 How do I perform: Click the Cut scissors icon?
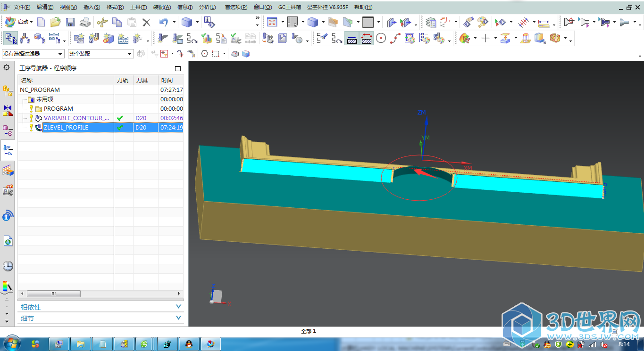[x=102, y=22]
